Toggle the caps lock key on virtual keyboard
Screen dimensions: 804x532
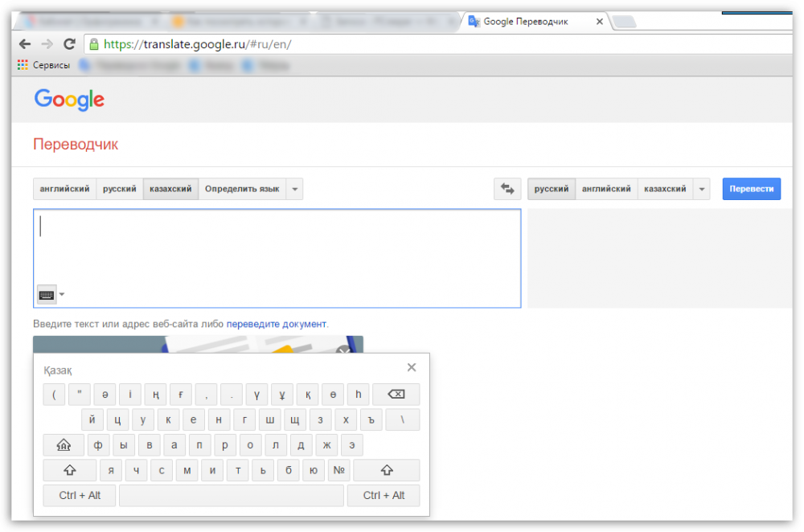(x=64, y=445)
